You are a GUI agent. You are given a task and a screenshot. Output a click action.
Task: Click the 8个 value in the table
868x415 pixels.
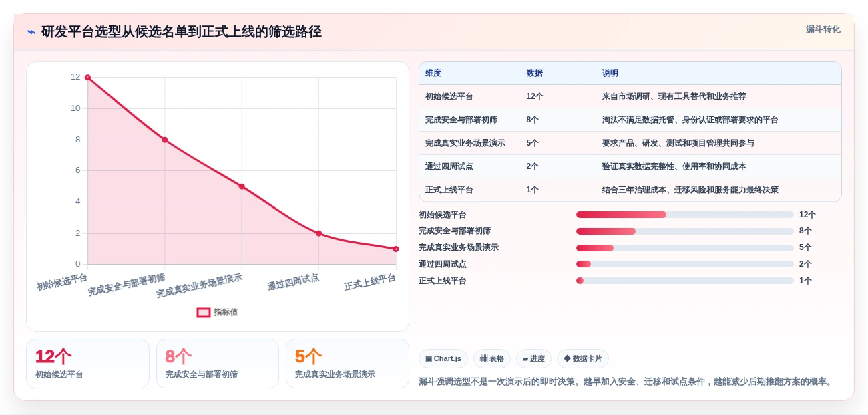(532, 120)
